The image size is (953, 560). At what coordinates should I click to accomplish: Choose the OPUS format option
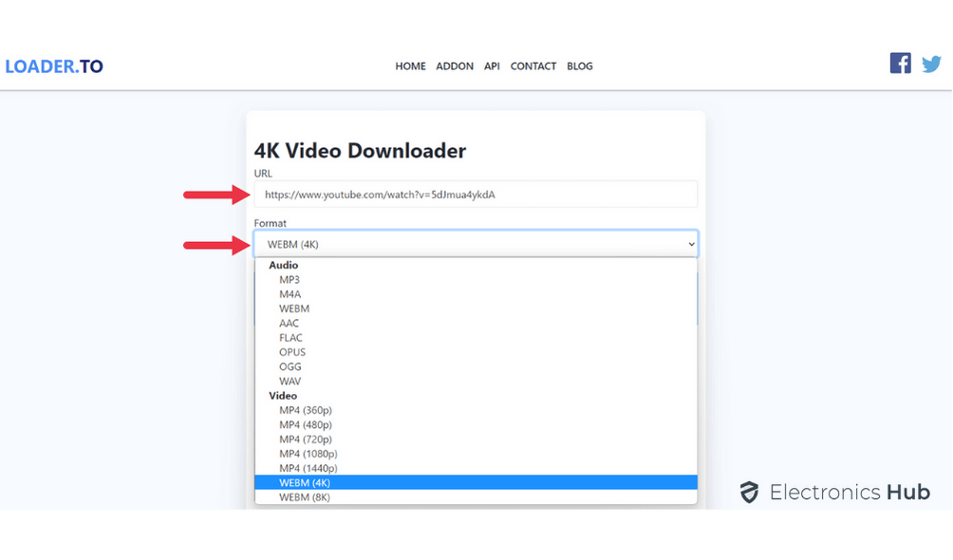(476, 353)
